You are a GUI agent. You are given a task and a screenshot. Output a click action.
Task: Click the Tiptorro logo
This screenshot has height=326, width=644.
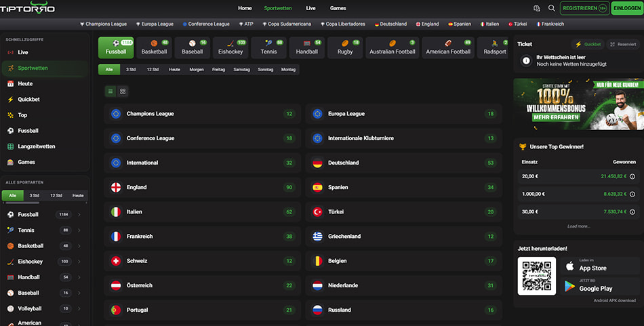pos(28,7)
